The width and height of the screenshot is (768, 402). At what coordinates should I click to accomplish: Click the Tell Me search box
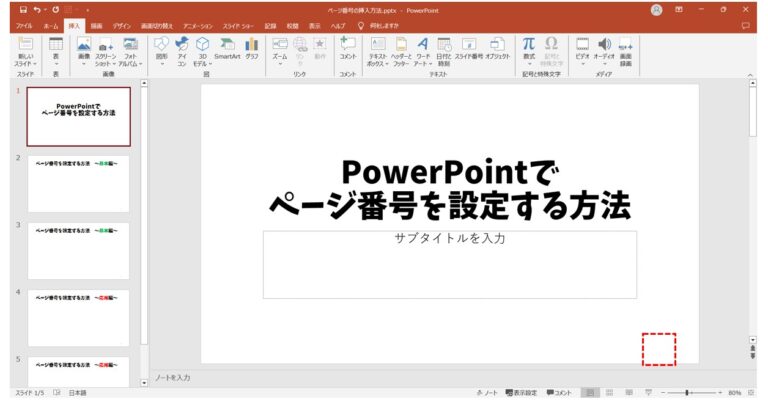384,25
